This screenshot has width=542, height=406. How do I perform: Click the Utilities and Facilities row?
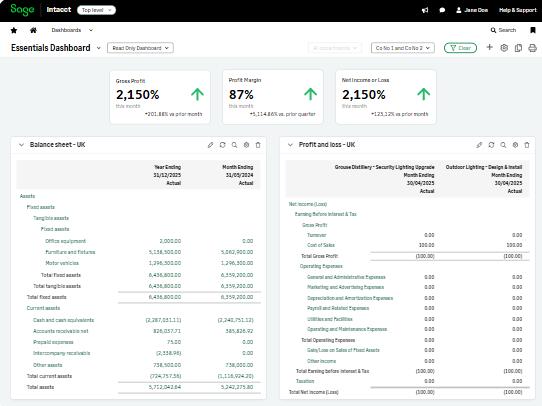click(329, 319)
